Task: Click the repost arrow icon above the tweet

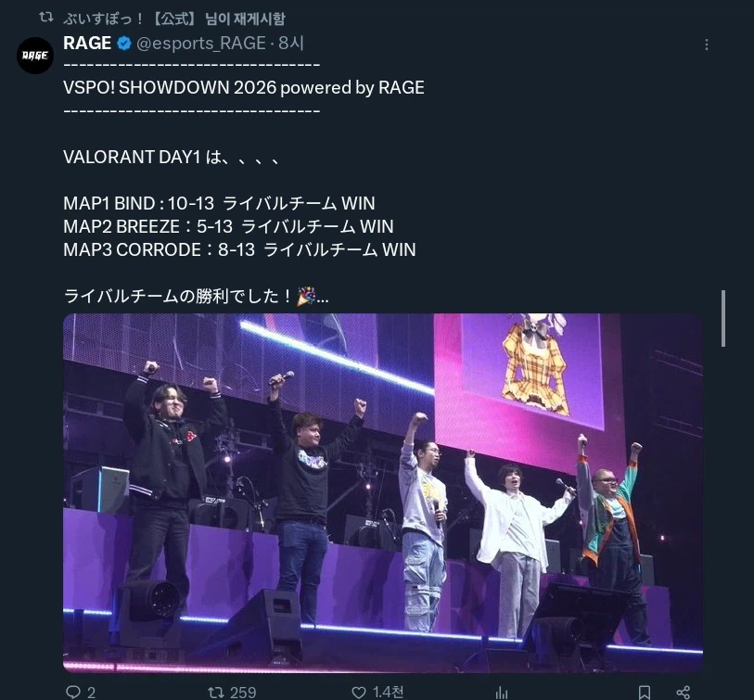Action: tap(46, 18)
